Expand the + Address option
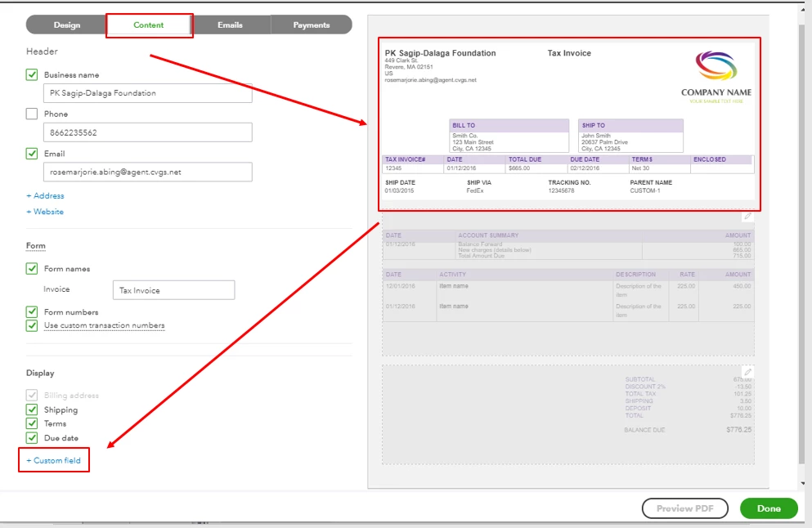 coord(45,195)
